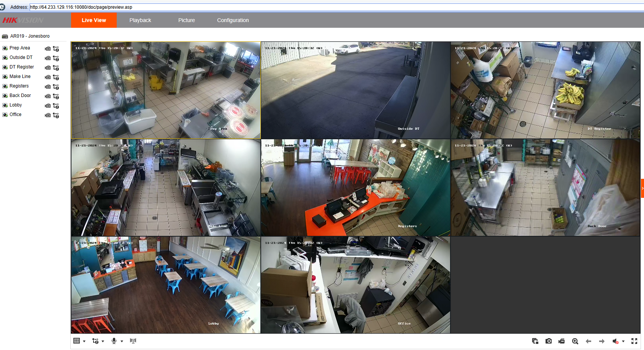The height and width of the screenshot is (350, 644).
Task: Open the two-way audio microphone dropdown
Action: click(x=122, y=341)
